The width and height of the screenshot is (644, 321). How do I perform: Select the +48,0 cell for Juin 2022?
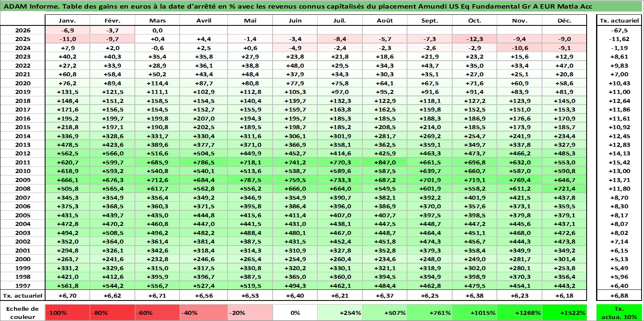pos(295,66)
